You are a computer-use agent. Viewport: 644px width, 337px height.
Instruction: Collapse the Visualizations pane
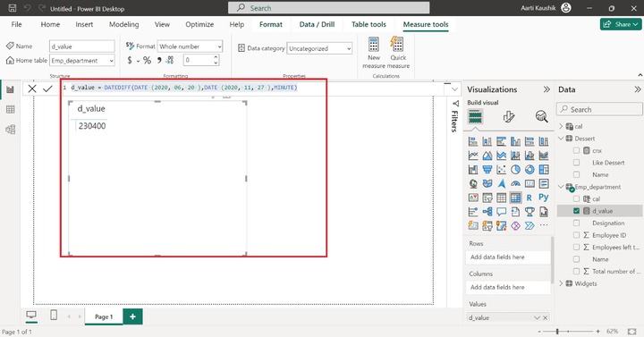pos(547,89)
